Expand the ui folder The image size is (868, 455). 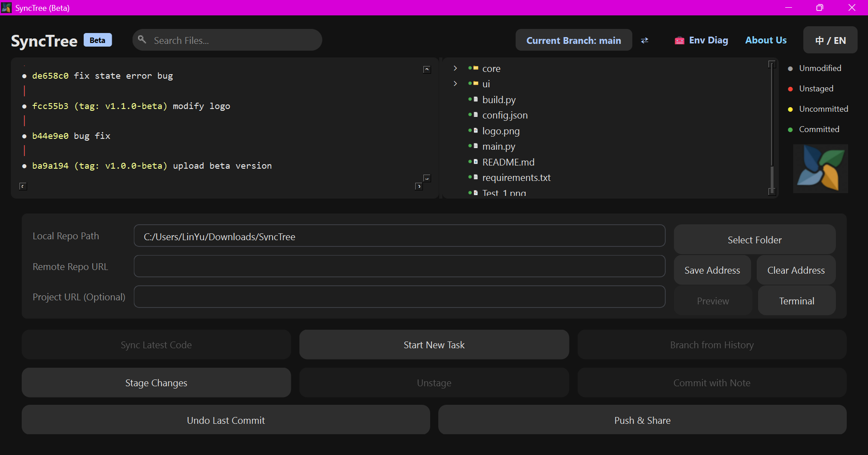pyautogui.click(x=455, y=84)
